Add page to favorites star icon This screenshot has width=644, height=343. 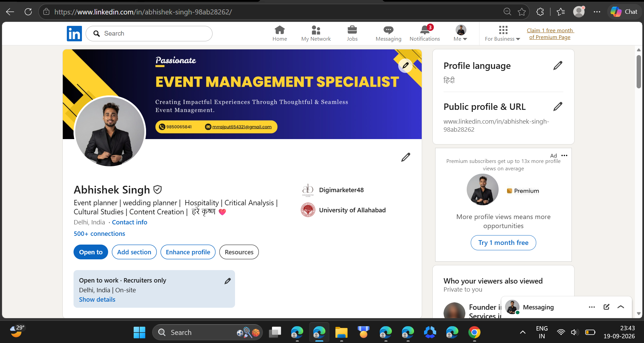[x=522, y=12]
